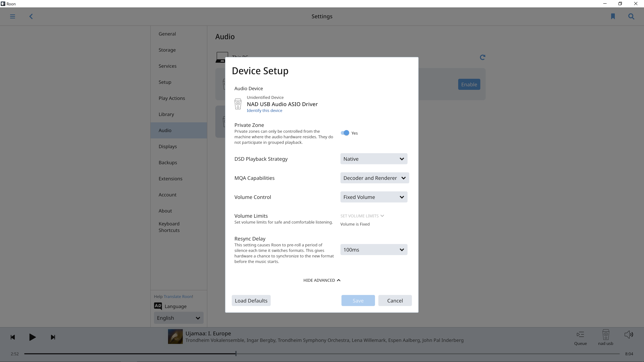Go back using the back arrow
Screen dimensions: 644x362
point(31,16)
